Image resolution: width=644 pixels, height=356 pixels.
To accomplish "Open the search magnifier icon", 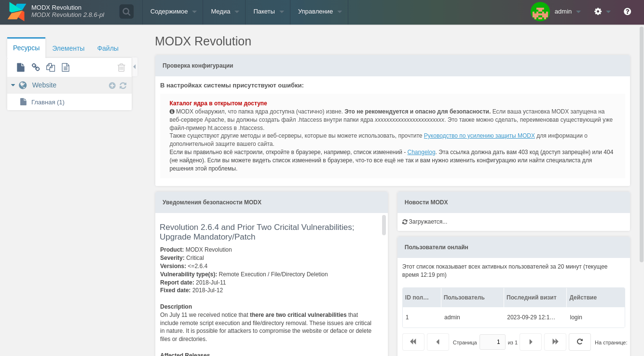I will tap(126, 12).
